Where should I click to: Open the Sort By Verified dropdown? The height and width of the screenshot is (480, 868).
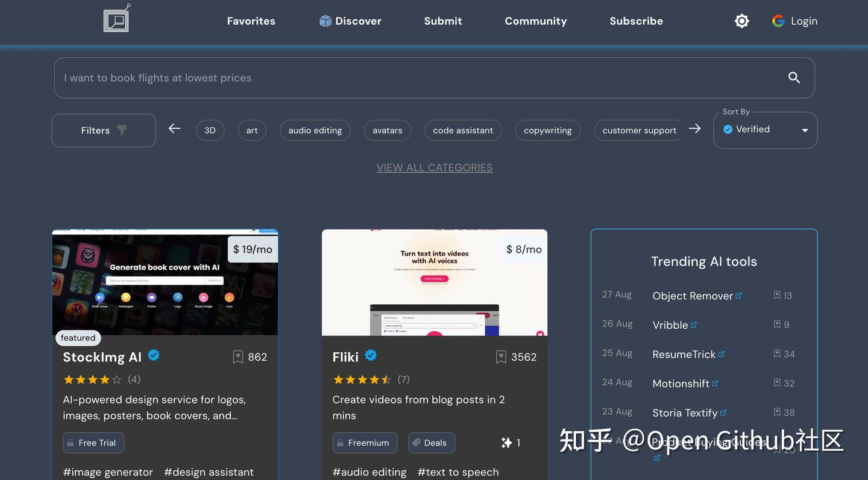pos(765,130)
